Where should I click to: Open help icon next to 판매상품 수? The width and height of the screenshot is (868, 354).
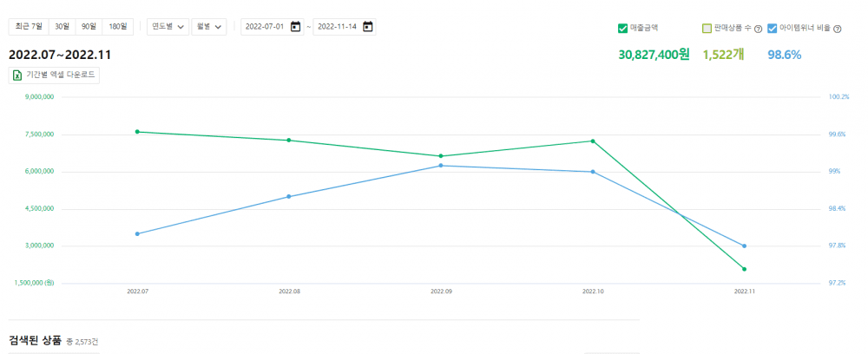[x=759, y=29]
